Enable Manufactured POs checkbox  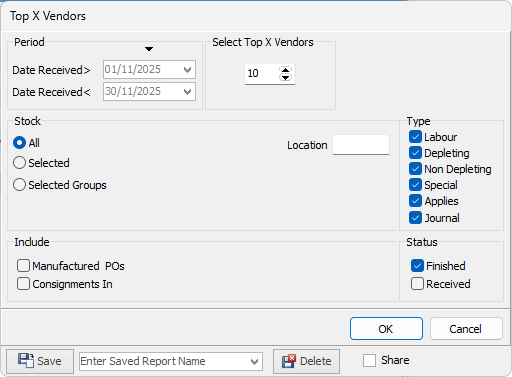point(23,266)
